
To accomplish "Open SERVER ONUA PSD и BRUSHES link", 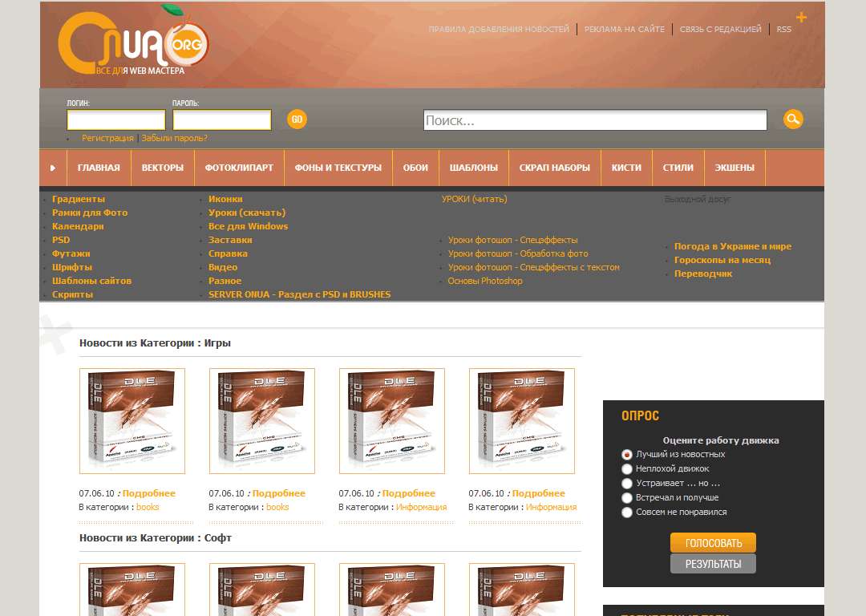I will point(299,294).
